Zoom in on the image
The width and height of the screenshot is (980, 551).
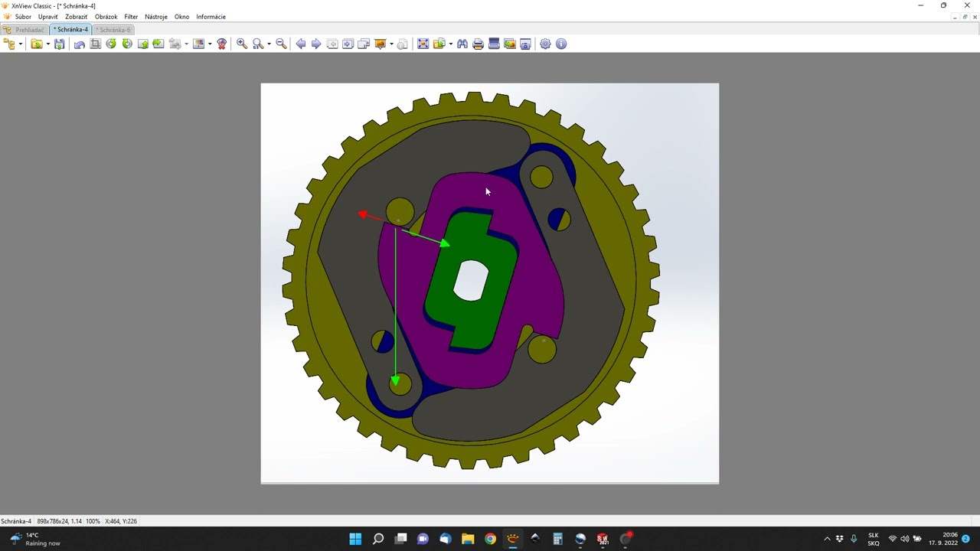click(x=242, y=44)
